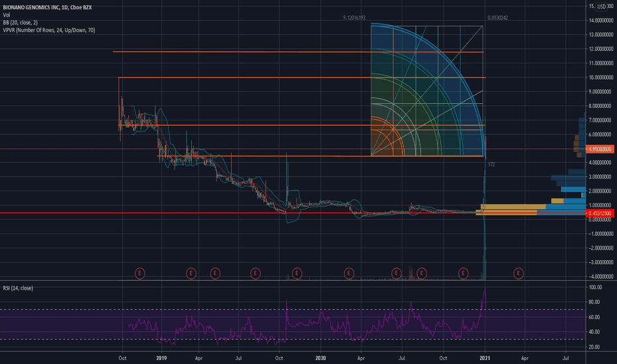Image resolution: width=617 pixels, height=364 pixels.
Task: Click the 9.12016193 Gann box label
Action: coord(354,18)
